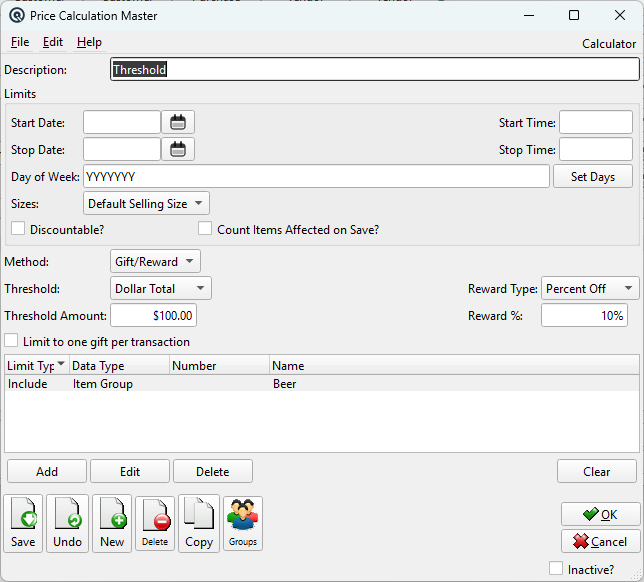Check Limit to one gift per transaction

(11, 340)
